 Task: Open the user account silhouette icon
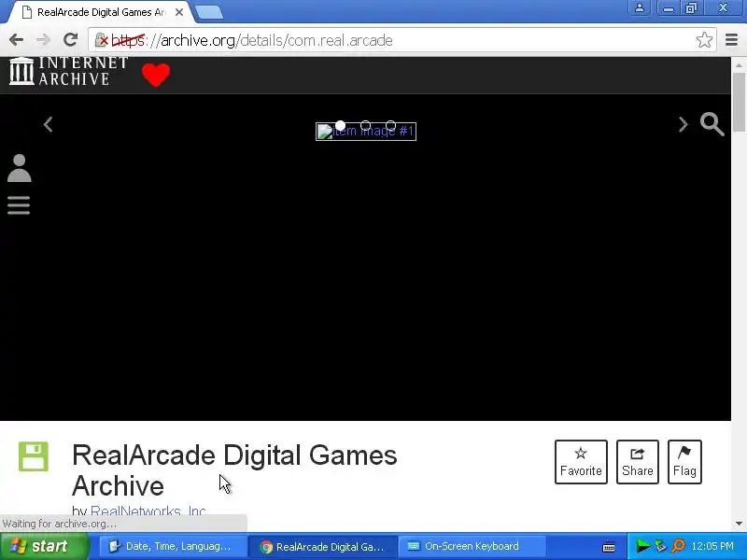(20, 168)
